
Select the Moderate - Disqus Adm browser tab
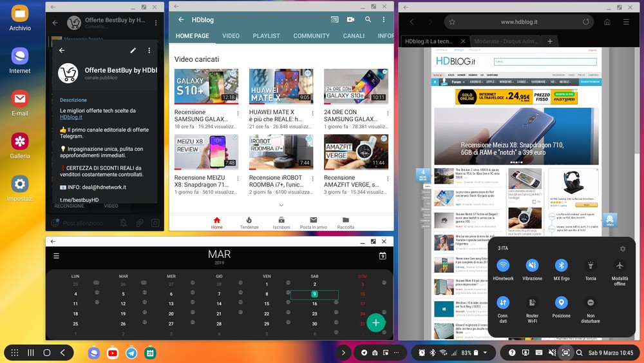[504, 41]
